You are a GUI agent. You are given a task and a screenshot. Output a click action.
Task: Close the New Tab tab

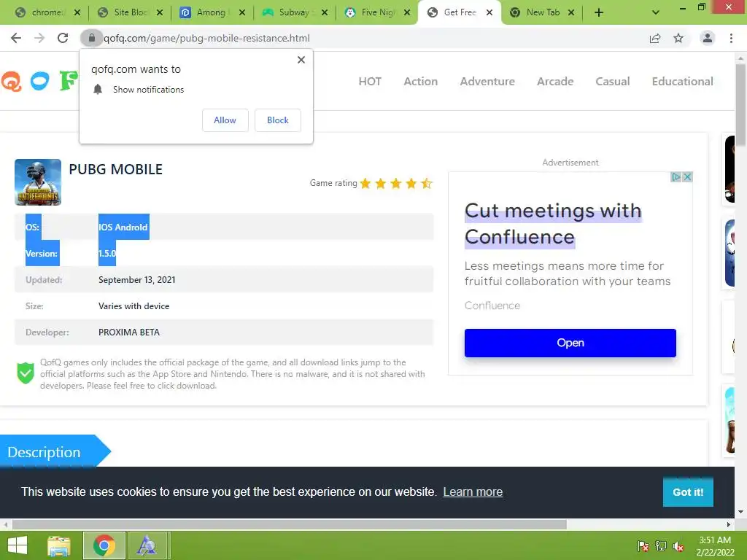[571, 13]
